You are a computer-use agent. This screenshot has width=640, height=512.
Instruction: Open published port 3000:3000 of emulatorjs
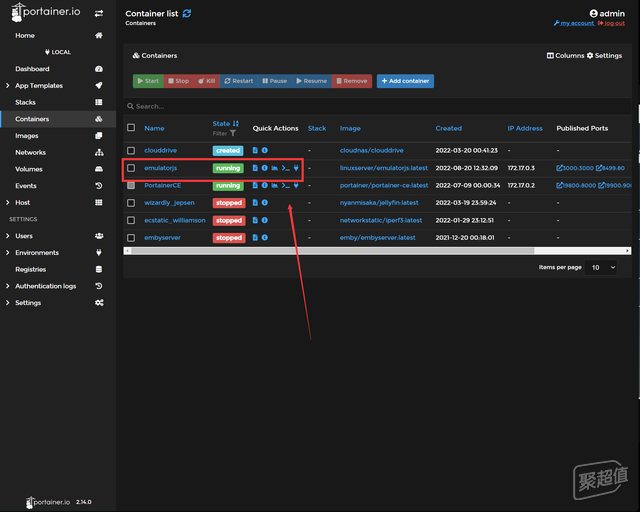[575, 168]
